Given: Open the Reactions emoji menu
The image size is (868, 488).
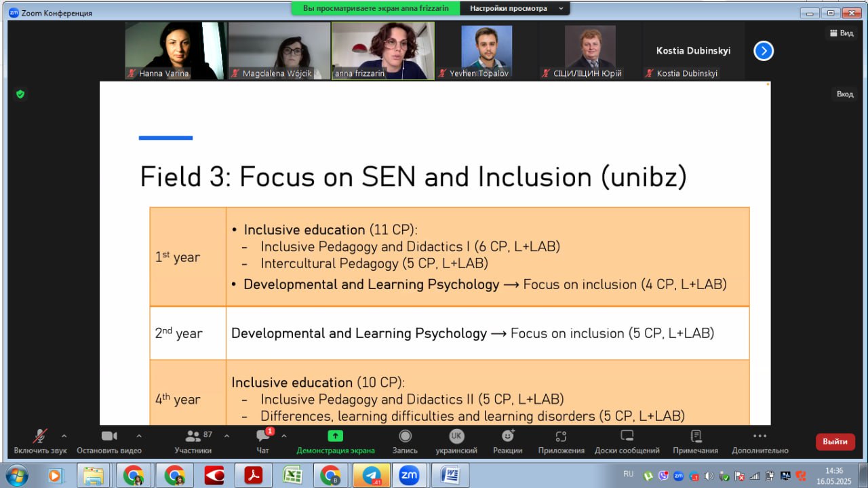Looking at the screenshot, I should tap(507, 436).
